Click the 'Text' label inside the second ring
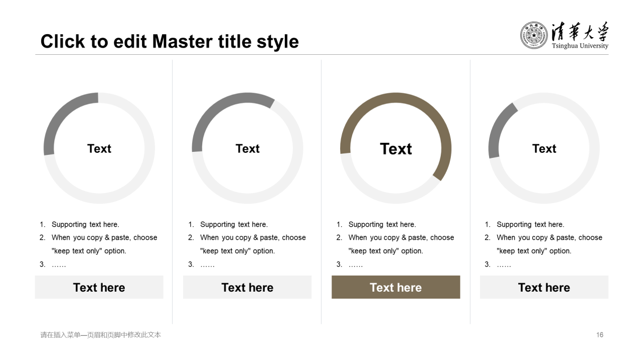Viewport: 644px width, 362px height. point(248,149)
